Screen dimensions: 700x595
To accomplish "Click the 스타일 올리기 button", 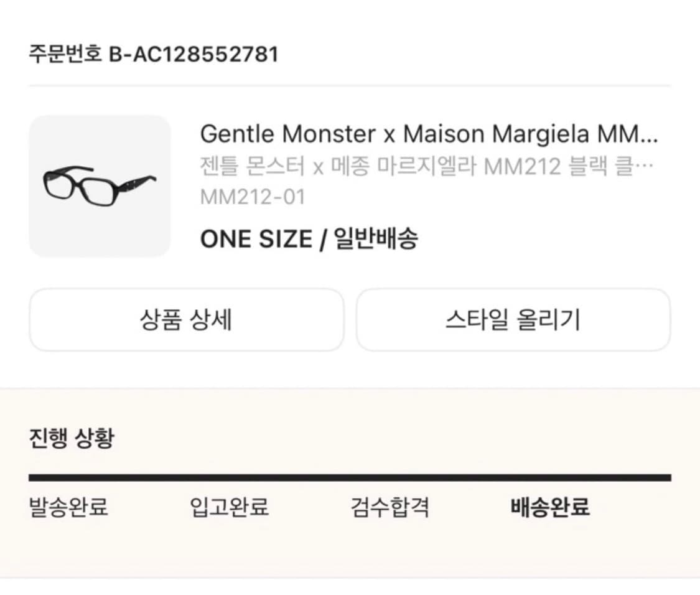I will pos(513,319).
